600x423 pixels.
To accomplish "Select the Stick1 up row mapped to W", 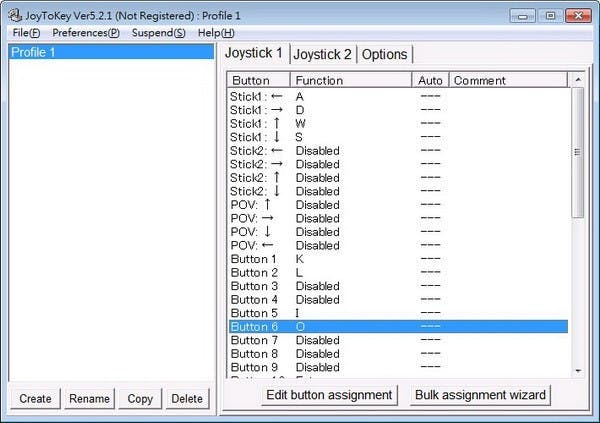I will point(398,124).
